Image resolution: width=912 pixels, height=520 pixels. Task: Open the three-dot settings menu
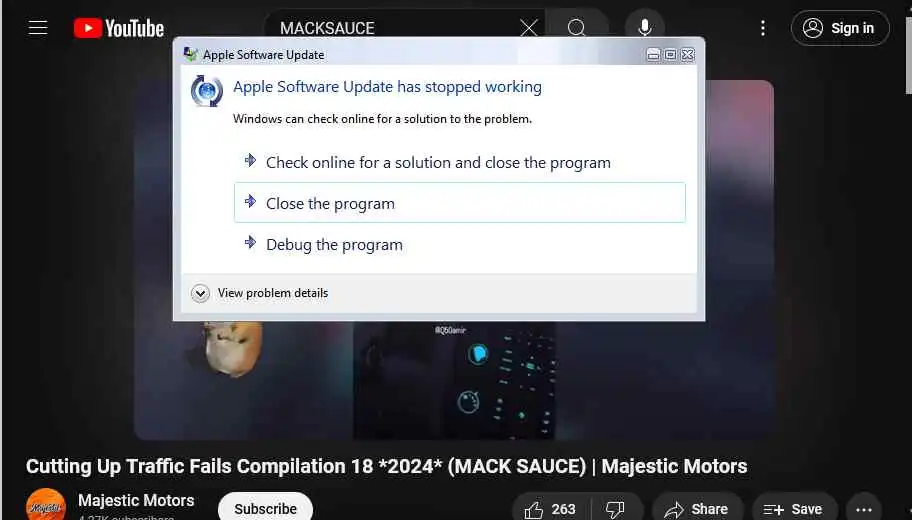click(763, 28)
